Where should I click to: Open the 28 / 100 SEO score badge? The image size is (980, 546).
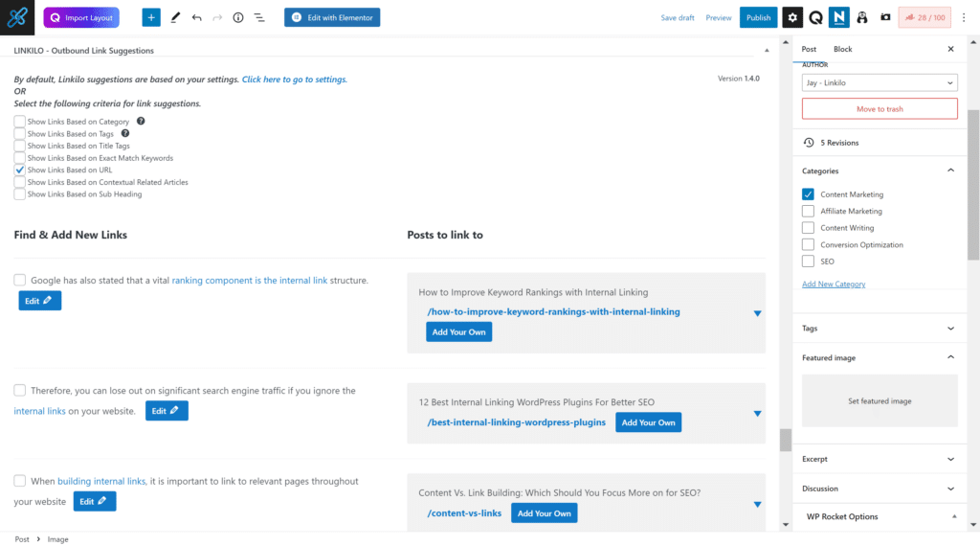pos(924,17)
